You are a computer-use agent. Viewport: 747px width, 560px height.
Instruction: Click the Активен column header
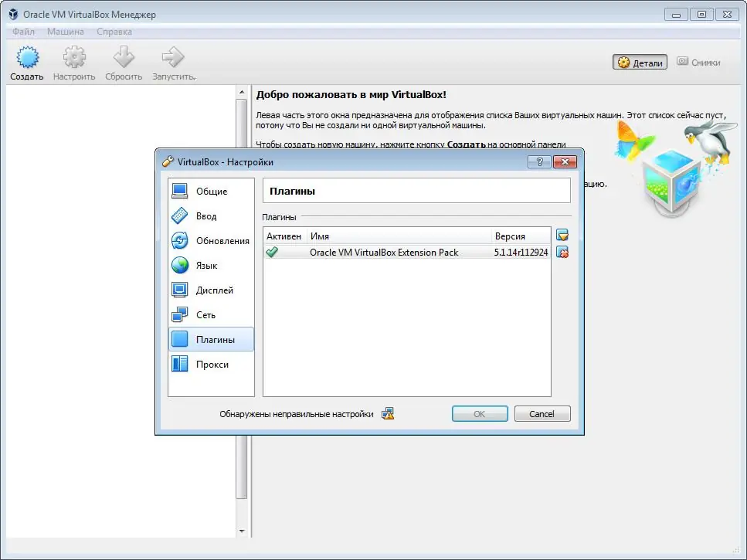[284, 236]
